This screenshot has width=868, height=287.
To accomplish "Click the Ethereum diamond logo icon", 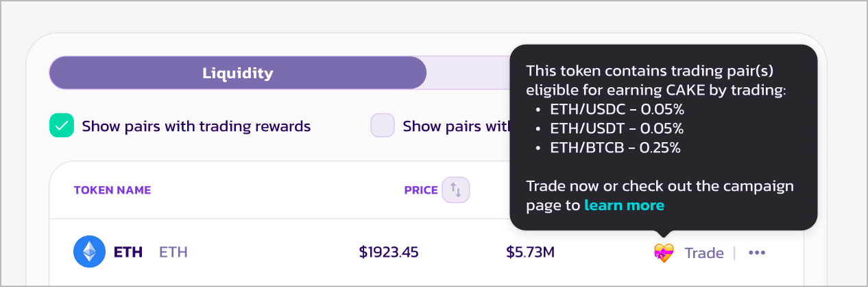I will pyautogui.click(x=89, y=252).
